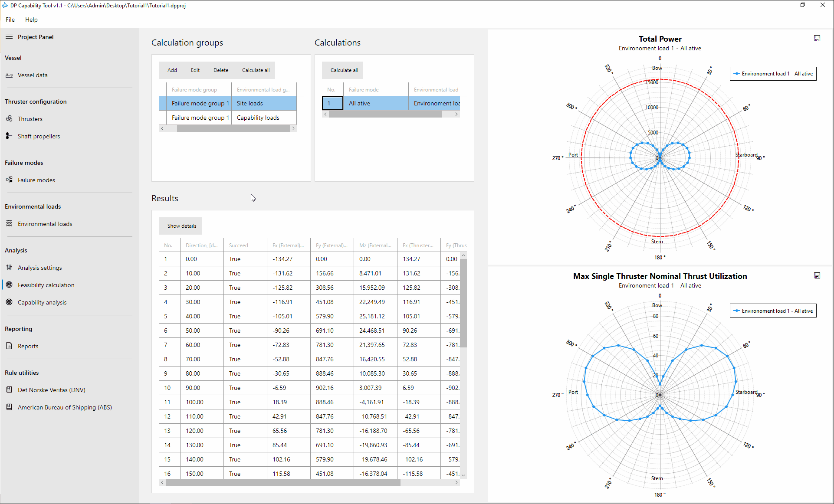Screen dimensions: 834x504
Task: Click the Fx (External) column header
Action: [x=289, y=245]
